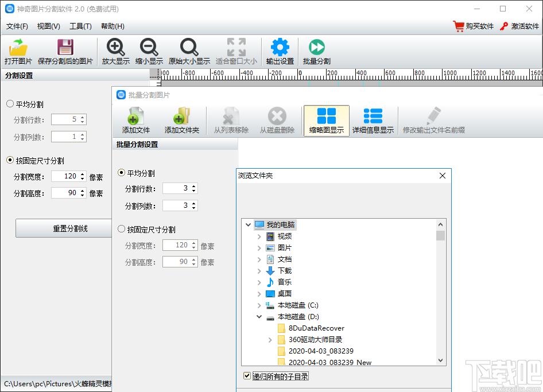
Task: Select the 图片 row in folder tree
Action: (279, 247)
